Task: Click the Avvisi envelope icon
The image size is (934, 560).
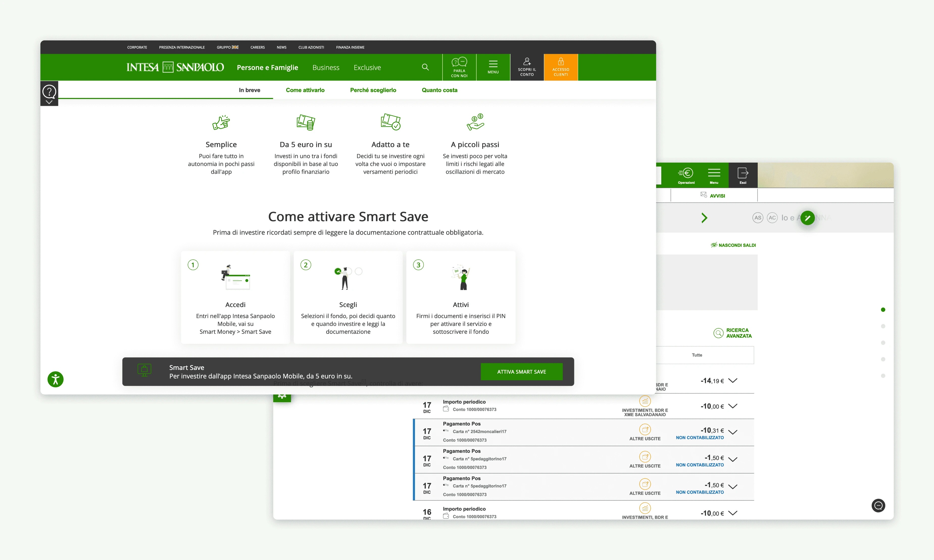Action: point(704,195)
